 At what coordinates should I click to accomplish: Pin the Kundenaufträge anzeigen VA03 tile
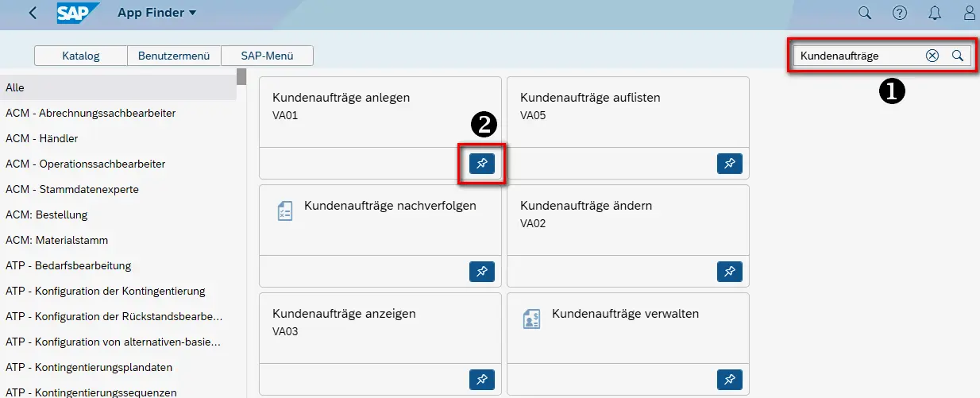(481, 380)
